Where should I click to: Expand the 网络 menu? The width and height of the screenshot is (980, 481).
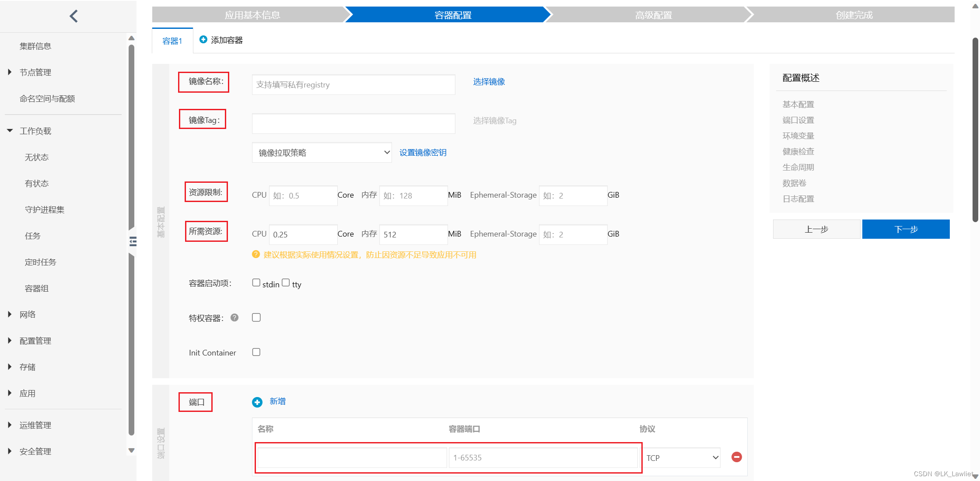[x=10, y=314]
